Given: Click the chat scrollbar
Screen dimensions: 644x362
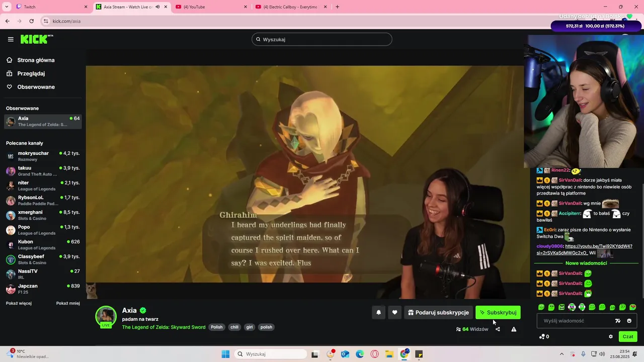Looking at the screenshot, I should click(x=642, y=241).
